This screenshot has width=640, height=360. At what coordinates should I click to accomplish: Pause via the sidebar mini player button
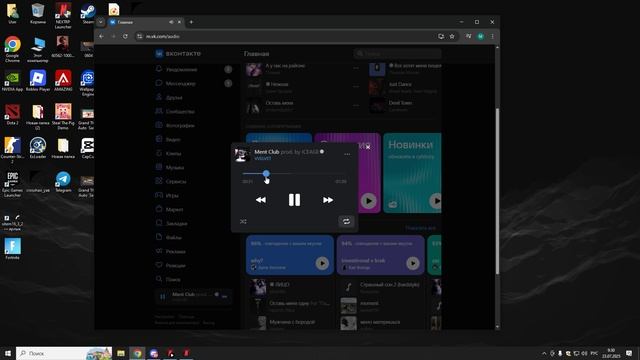point(162,297)
